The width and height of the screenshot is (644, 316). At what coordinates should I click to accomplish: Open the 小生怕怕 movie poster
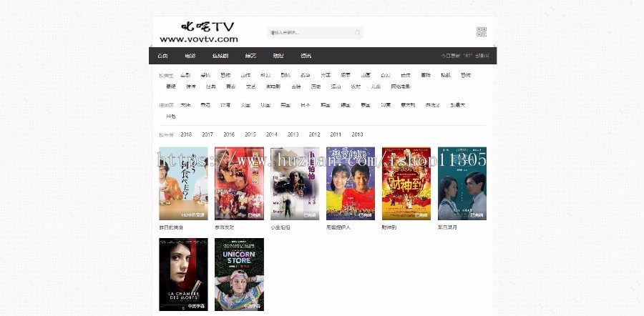(x=295, y=184)
